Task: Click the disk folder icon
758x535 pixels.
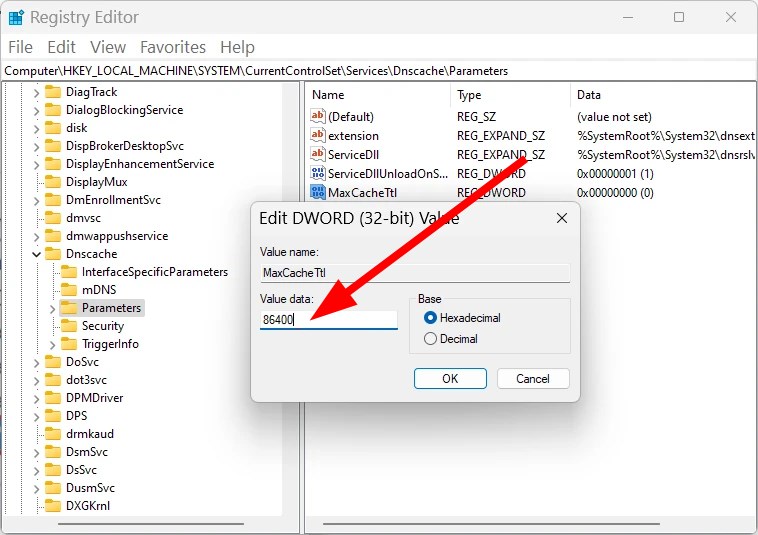Action: [53, 128]
